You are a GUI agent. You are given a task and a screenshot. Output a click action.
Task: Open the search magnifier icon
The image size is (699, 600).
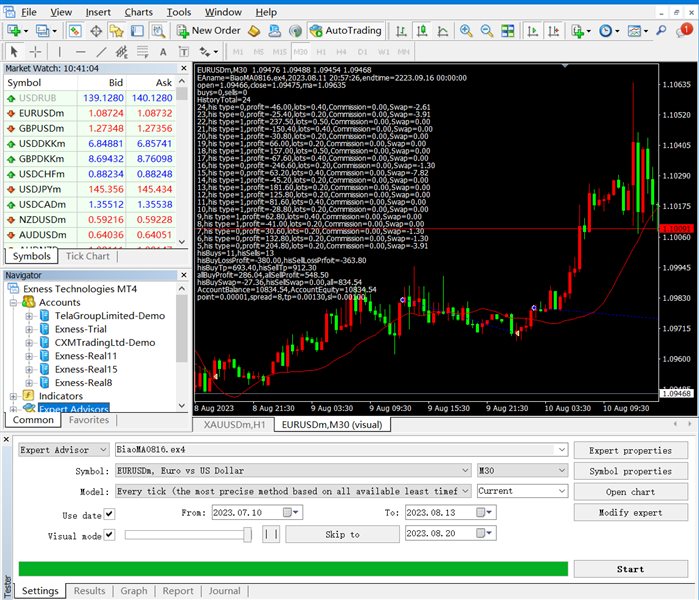(661, 31)
